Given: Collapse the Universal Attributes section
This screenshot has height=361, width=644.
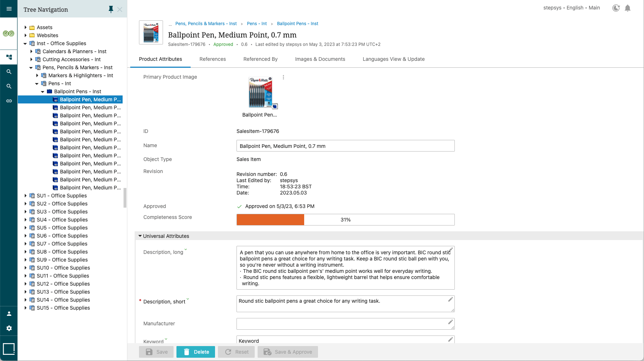Looking at the screenshot, I should pos(140,236).
